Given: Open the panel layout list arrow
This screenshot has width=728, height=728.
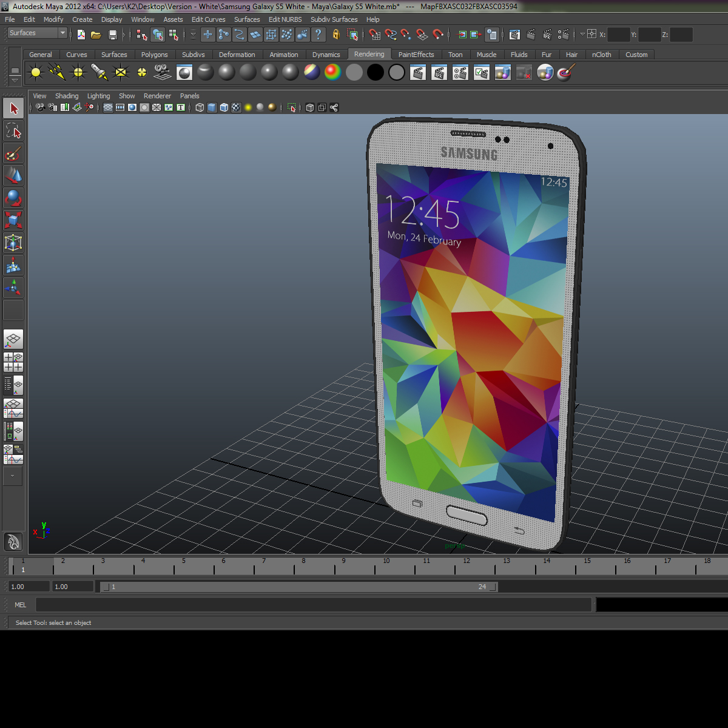Looking at the screenshot, I should pyautogui.click(x=13, y=476).
